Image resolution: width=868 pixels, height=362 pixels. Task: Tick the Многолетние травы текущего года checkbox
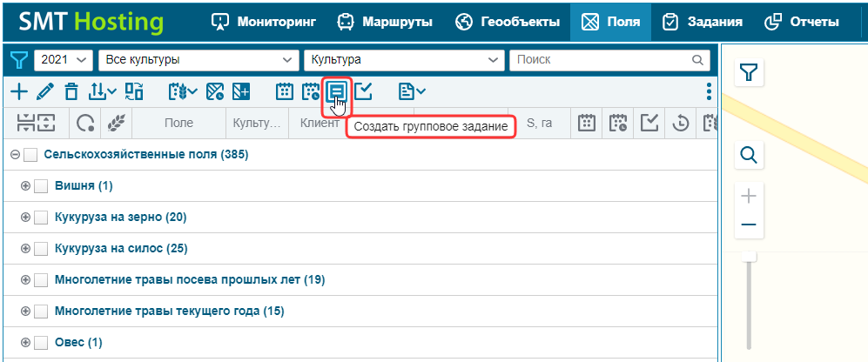41,312
